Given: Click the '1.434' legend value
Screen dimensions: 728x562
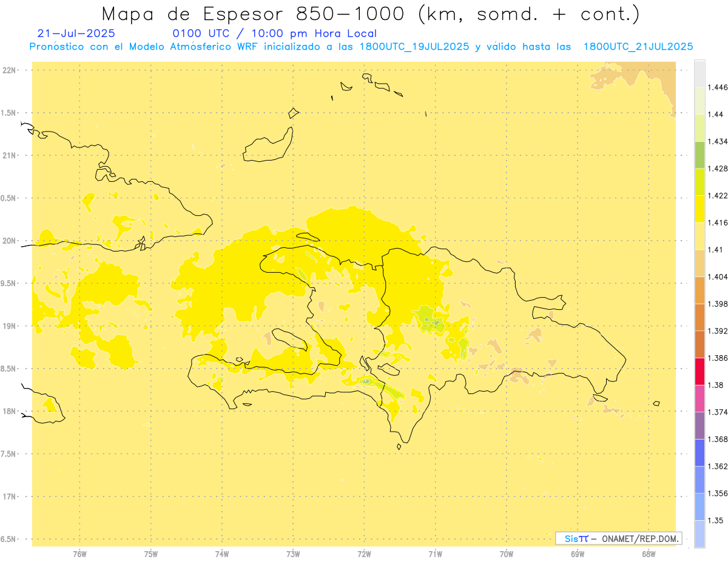Looking at the screenshot, I should [718, 141].
